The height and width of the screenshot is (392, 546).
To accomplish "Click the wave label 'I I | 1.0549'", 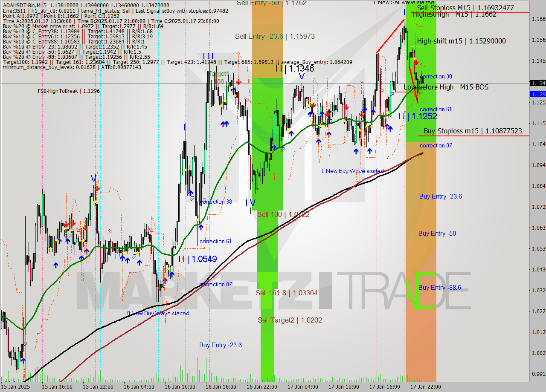I will click(x=197, y=259).
